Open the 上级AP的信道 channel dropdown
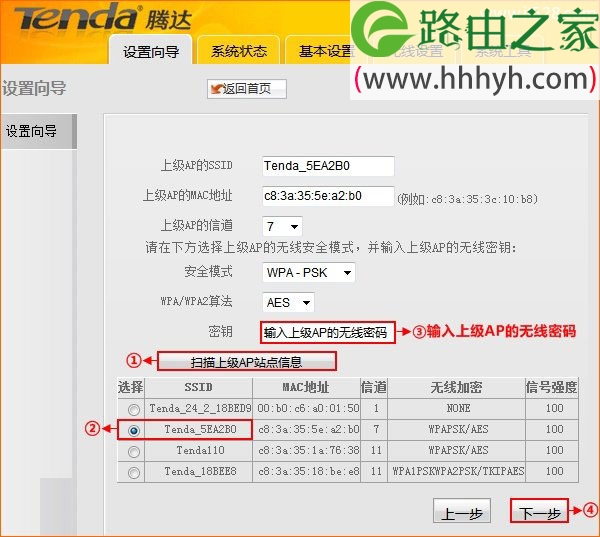Viewport: 600px width, 537px height. pos(282,226)
